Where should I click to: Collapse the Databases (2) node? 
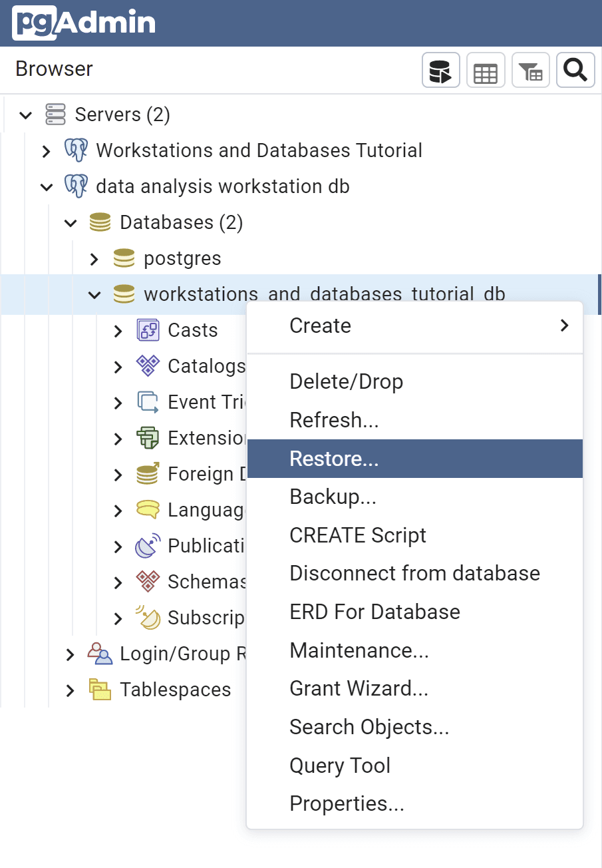click(71, 223)
